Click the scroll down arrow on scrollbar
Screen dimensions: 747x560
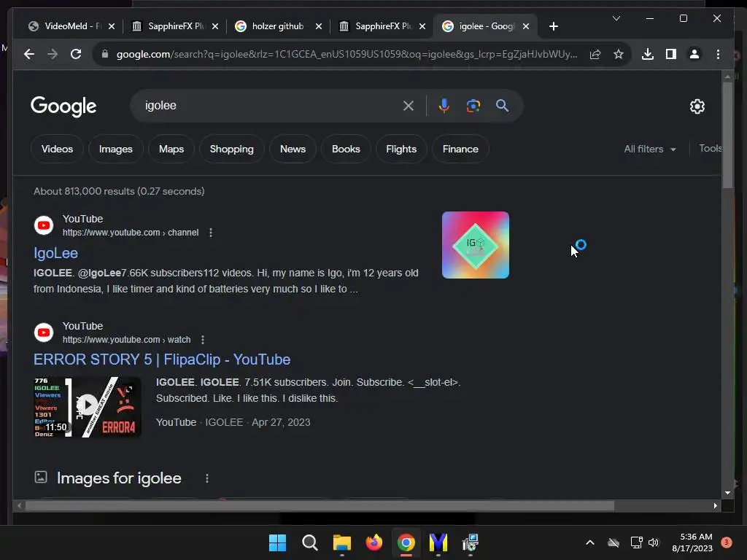click(x=727, y=493)
